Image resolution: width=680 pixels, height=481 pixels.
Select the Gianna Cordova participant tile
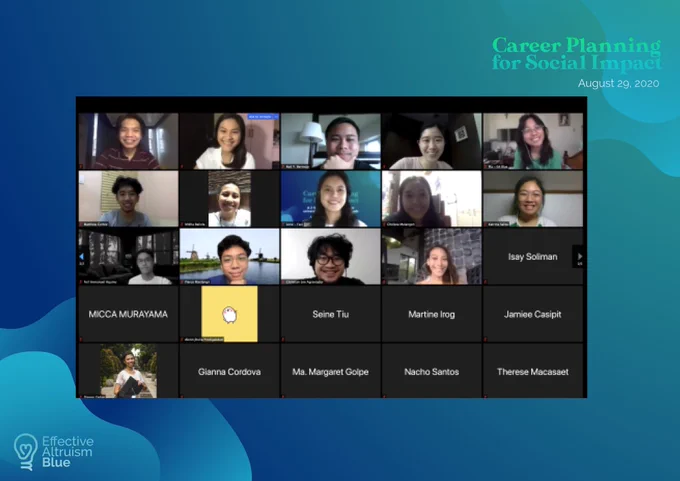229,371
